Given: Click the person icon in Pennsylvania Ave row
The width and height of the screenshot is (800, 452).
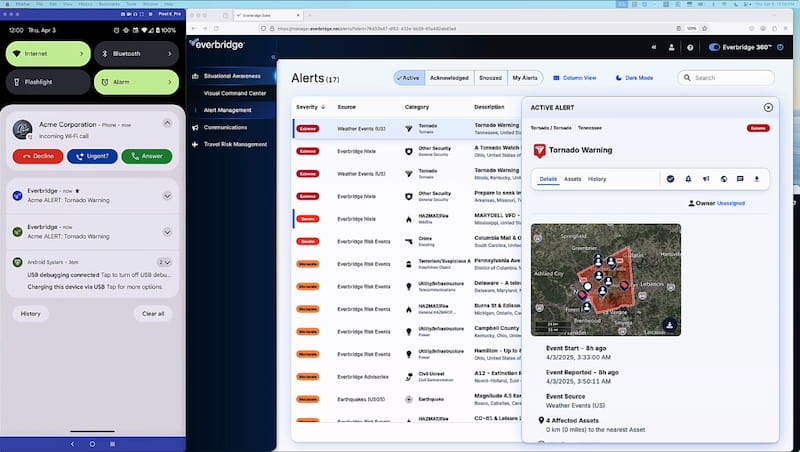Looking at the screenshot, I should 409,264.
